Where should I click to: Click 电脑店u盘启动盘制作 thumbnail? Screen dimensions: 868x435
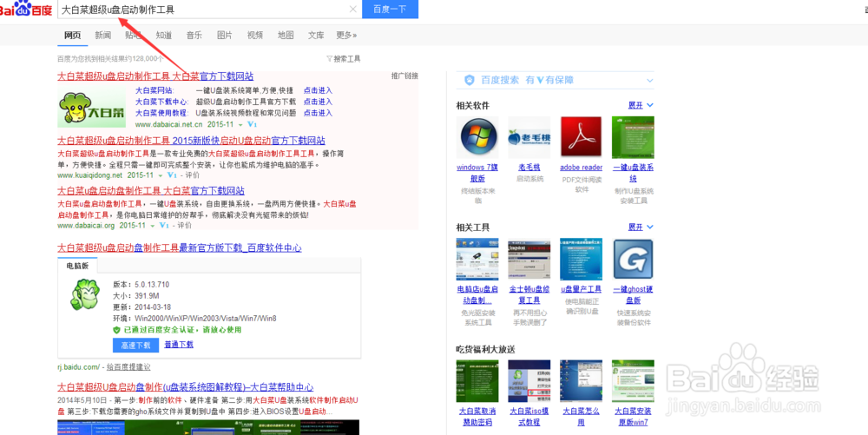point(477,260)
